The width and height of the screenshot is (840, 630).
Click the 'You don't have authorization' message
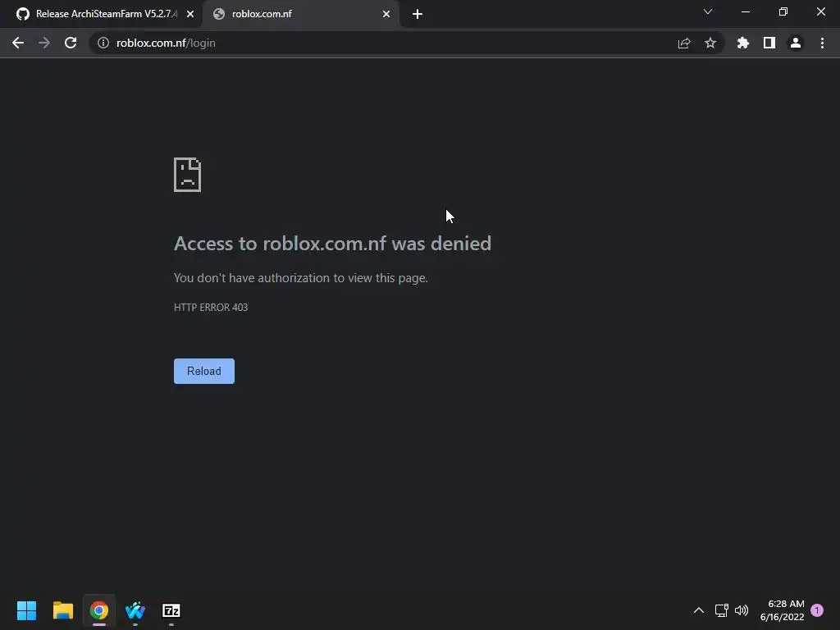[x=301, y=278]
